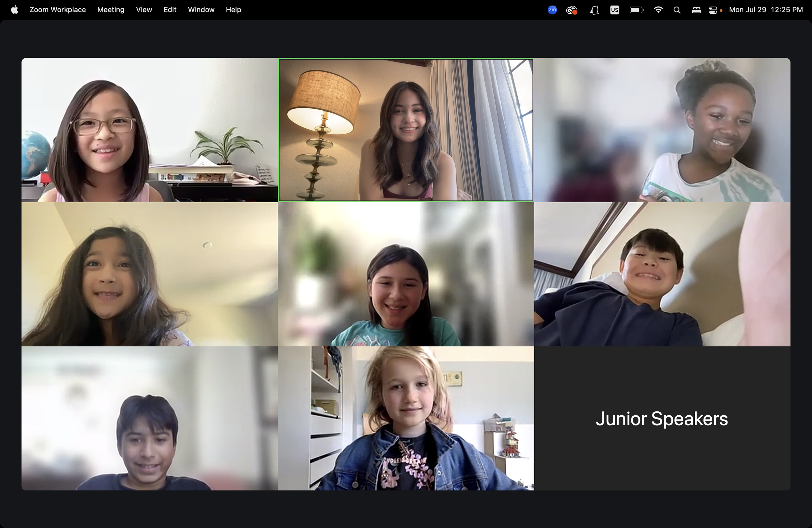Open the View menu

[144, 10]
